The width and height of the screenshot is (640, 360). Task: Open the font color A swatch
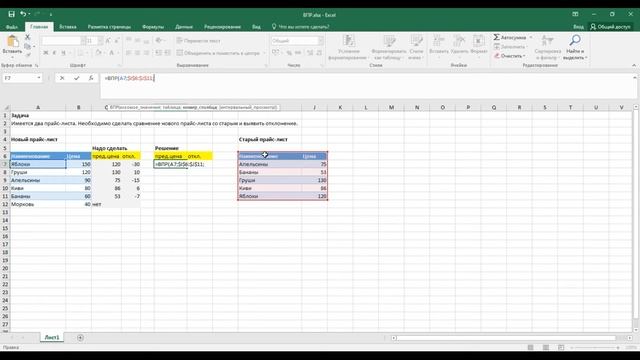point(111,53)
